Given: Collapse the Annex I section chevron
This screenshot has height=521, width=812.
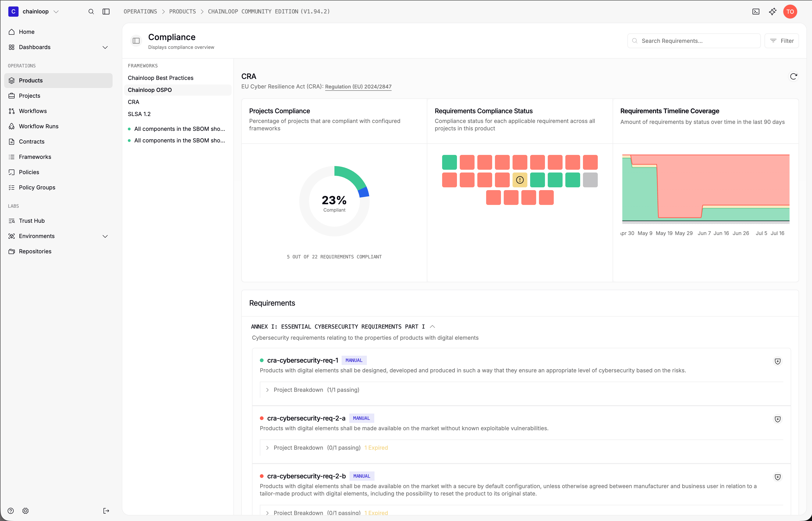Looking at the screenshot, I should click(x=432, y=326).
